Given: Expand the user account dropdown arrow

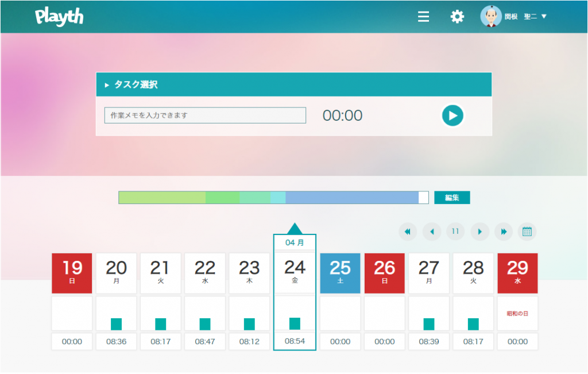Looking at the screenshot, I should point(544,17).
